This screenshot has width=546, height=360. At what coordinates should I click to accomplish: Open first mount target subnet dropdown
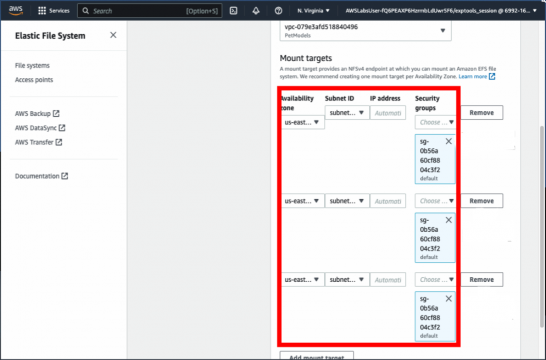click(347, 113)
